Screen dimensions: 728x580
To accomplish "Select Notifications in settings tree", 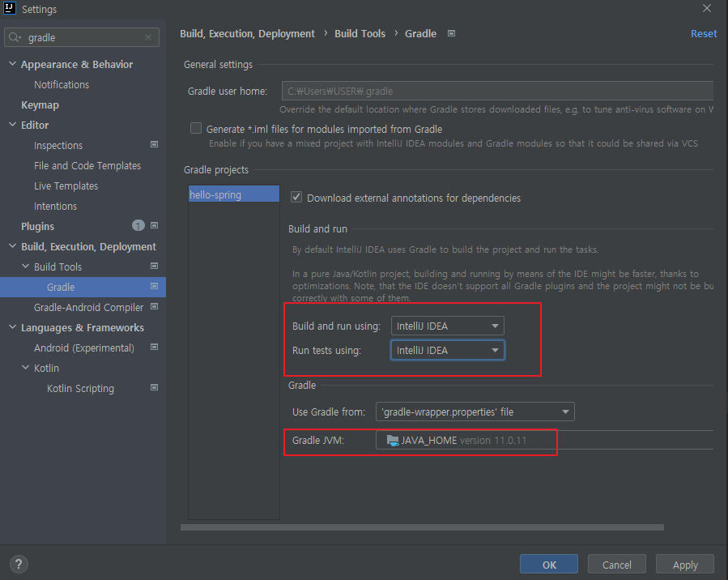I will (62, 84).
